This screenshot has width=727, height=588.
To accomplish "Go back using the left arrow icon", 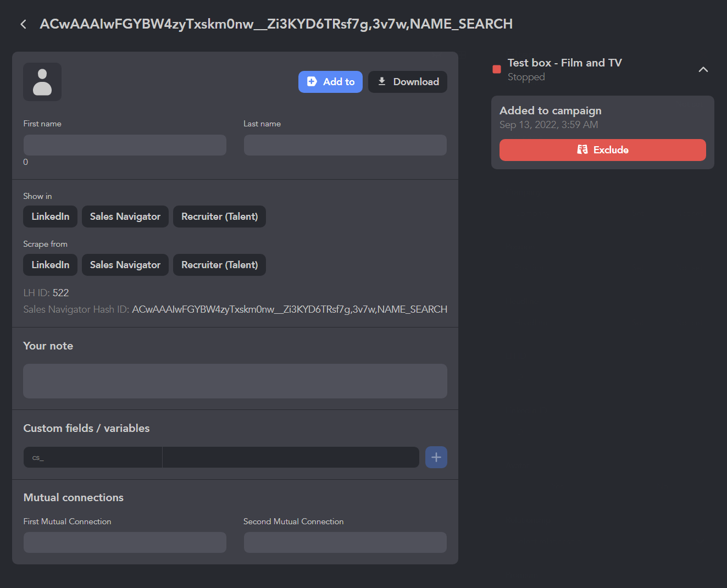I will click(x=23, y=24).
